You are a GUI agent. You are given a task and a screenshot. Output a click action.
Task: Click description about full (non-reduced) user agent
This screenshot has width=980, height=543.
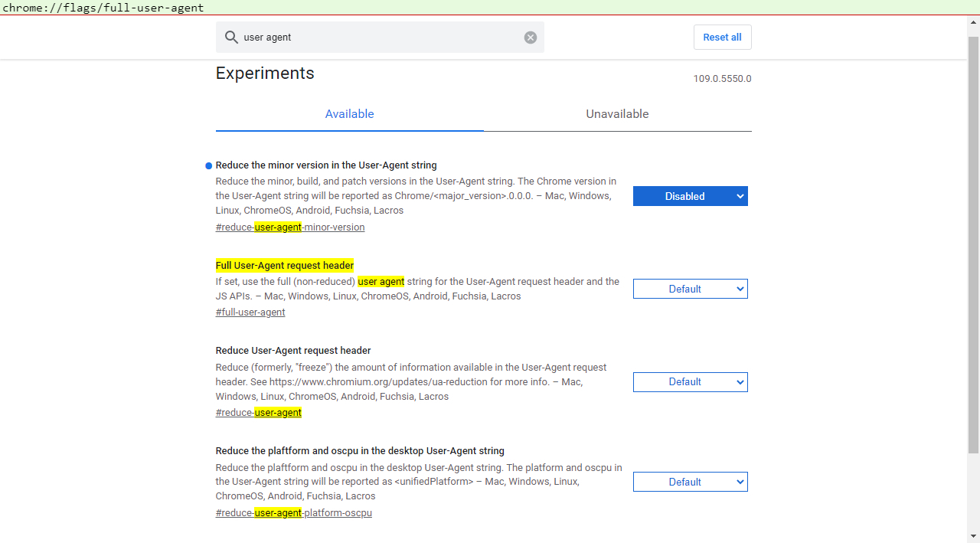[417, 289]
